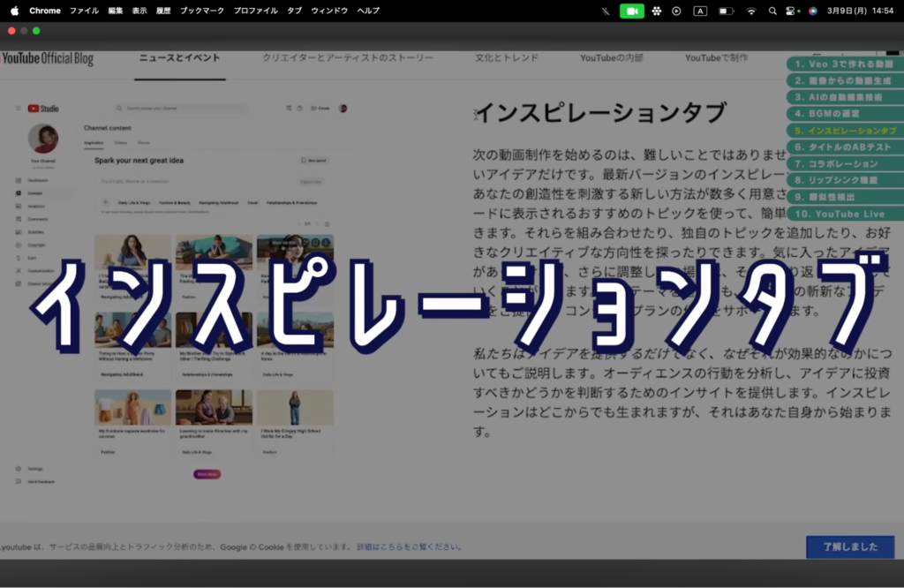The image size is (904, 588).
Task: Click the battery status icon
Action: coord(726,11)
